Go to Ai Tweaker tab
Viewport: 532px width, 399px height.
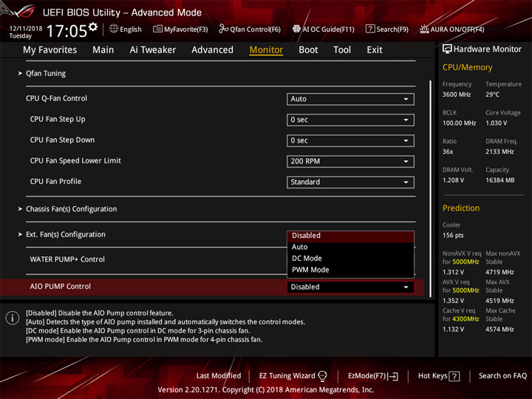point(153,50)
